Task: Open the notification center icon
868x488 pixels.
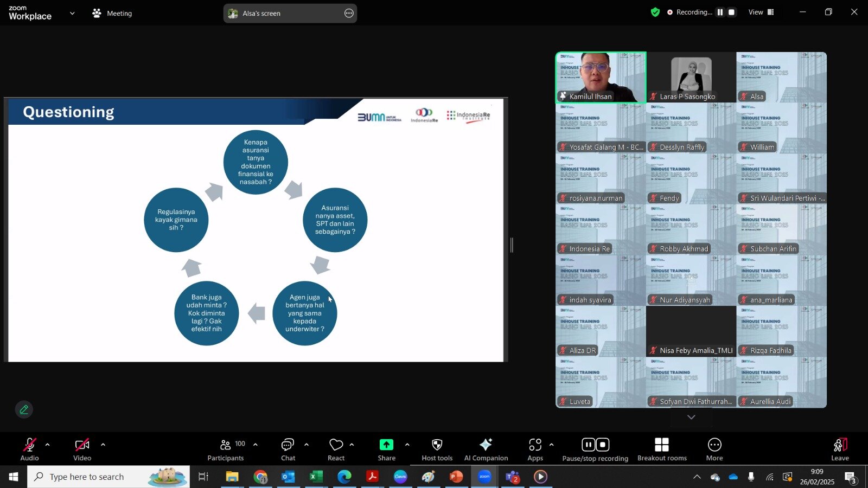Action: [x=851, y=477]
